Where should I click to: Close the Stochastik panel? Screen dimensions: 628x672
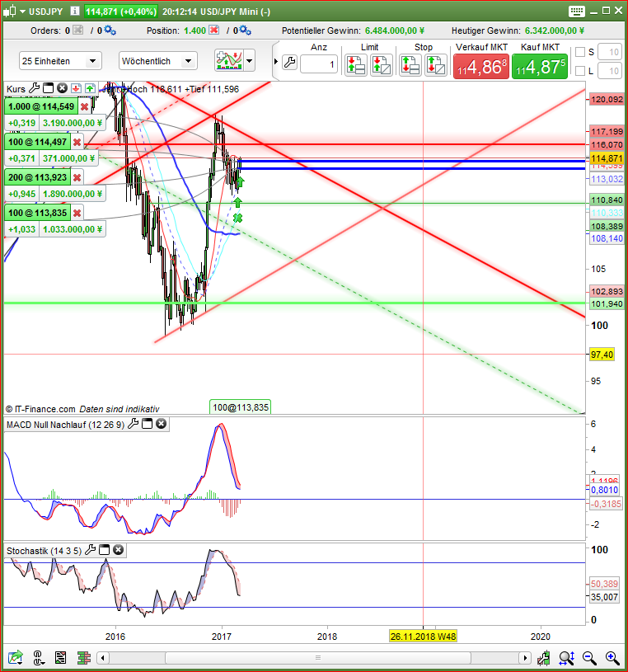[x=118, y=550]
